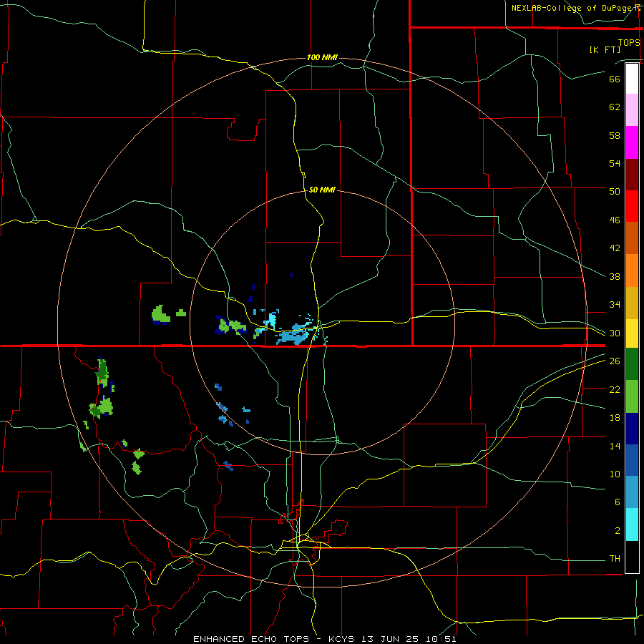Click the magenta legend color swatch

click(x=632, y=142)
